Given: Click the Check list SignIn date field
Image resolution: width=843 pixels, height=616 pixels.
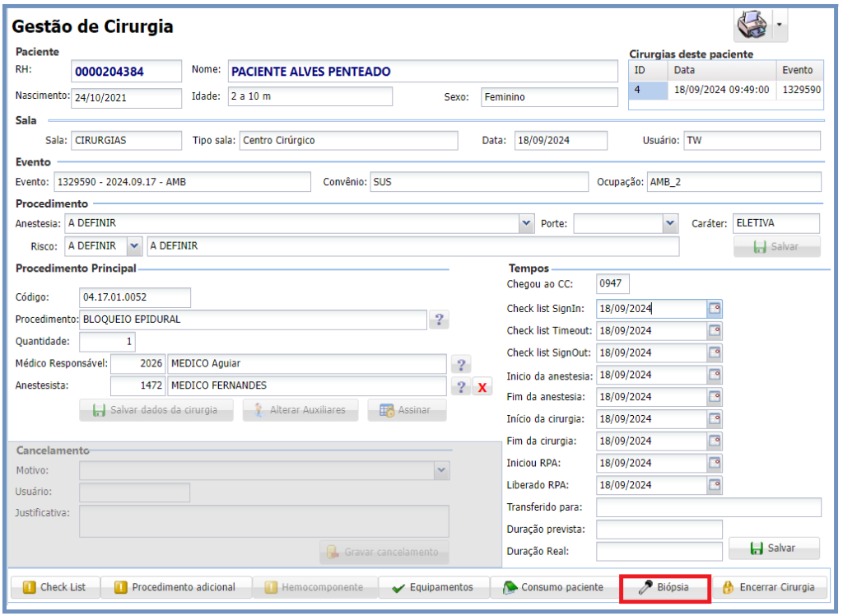Looking at the screenshot, I should pyautogui.click(x=652, y=308).
